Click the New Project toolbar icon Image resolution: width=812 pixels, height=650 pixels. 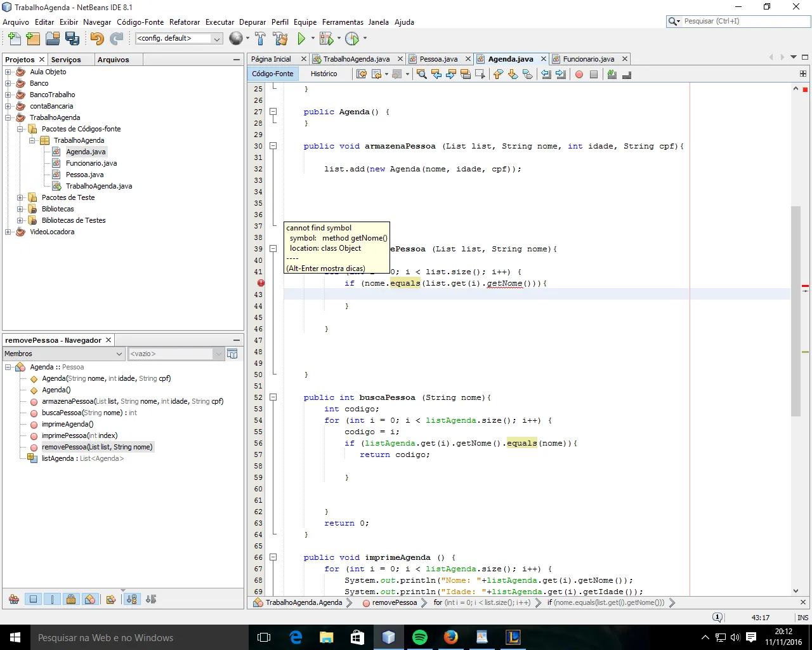click(33, 39)
